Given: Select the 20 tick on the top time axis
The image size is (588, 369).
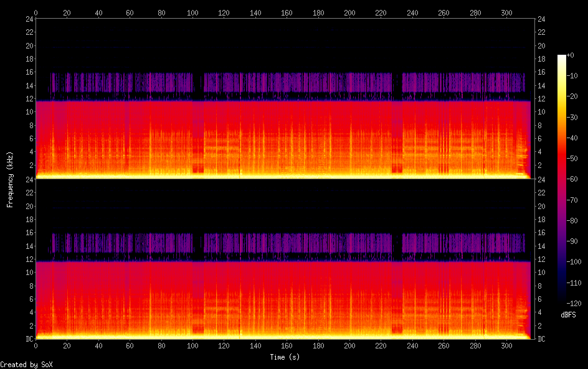Looking at the screenshot, I should pyautogui.click(x=67, y=12).
